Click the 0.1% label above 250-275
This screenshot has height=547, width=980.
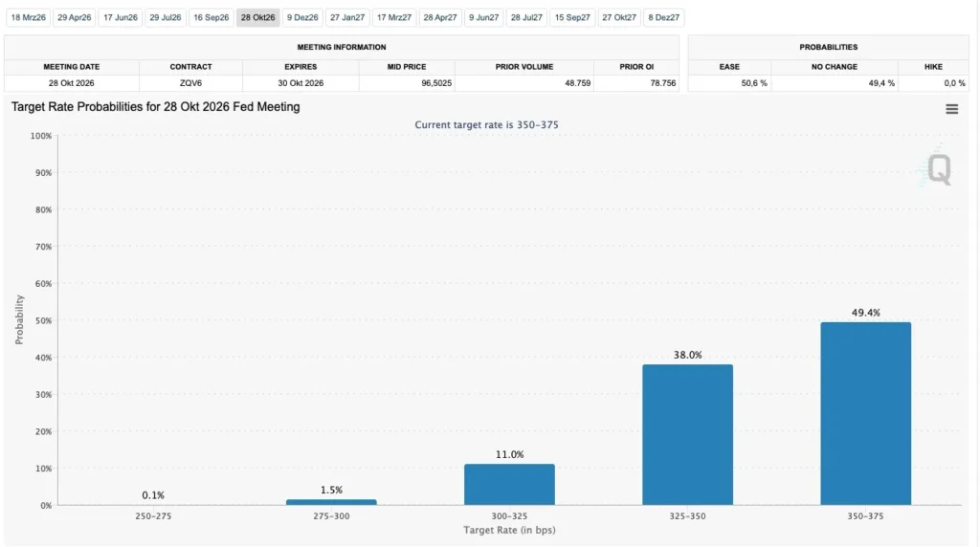(x=153, y=495)
